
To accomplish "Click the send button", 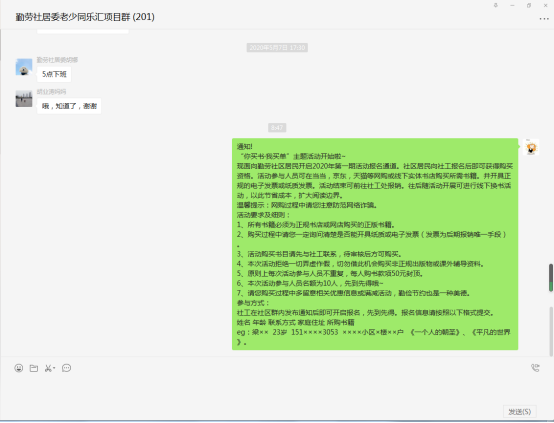I will point(520,412).
